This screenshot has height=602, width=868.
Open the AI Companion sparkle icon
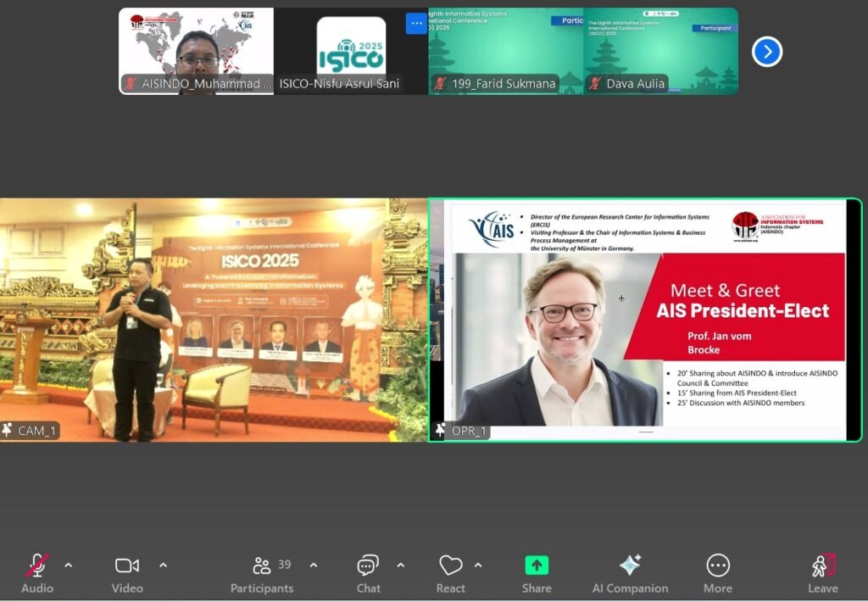[630, 566]
